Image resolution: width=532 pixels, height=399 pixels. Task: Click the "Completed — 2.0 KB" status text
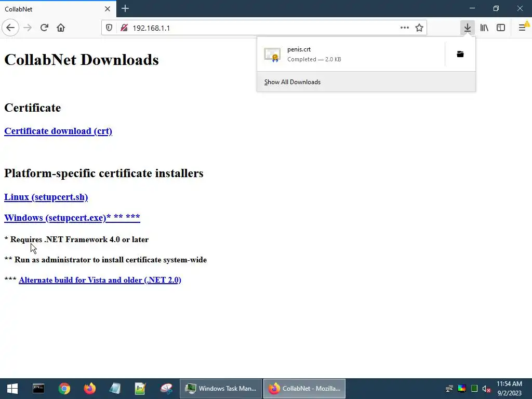tap(314, 59)
